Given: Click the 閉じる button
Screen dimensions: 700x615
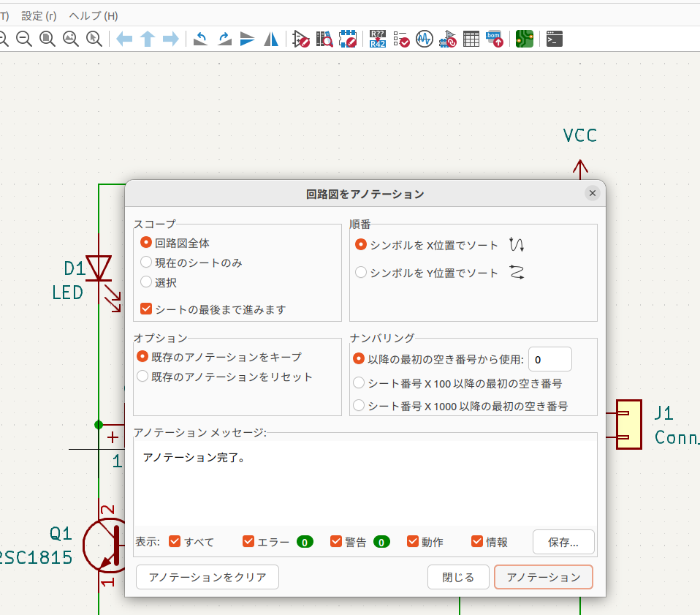Looking at the screenshot, I should (x=458, y=577).
